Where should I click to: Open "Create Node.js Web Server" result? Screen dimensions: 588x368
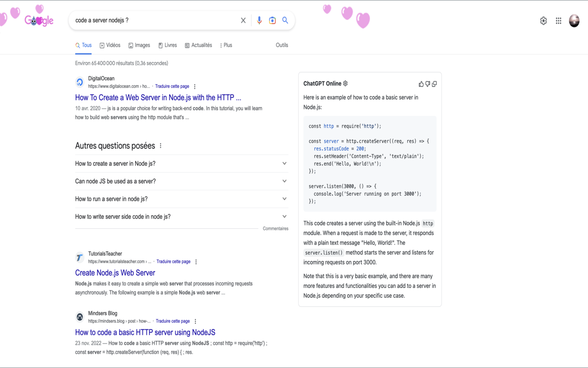click(115, 273)
